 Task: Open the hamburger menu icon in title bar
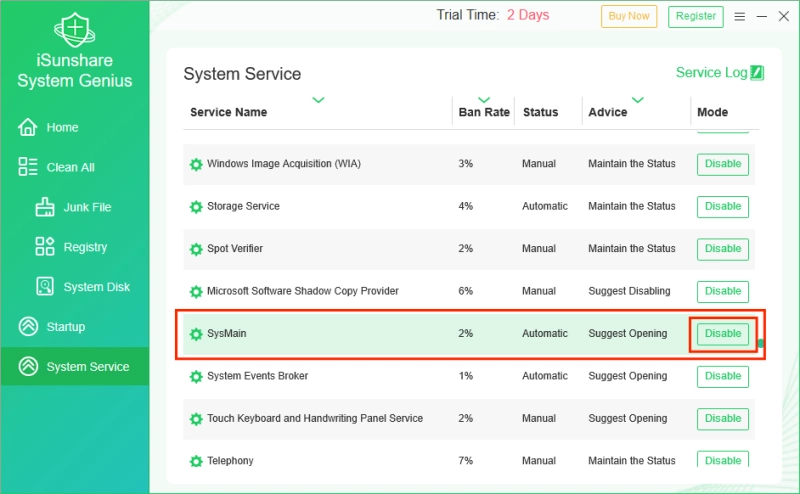coord(739,17)
